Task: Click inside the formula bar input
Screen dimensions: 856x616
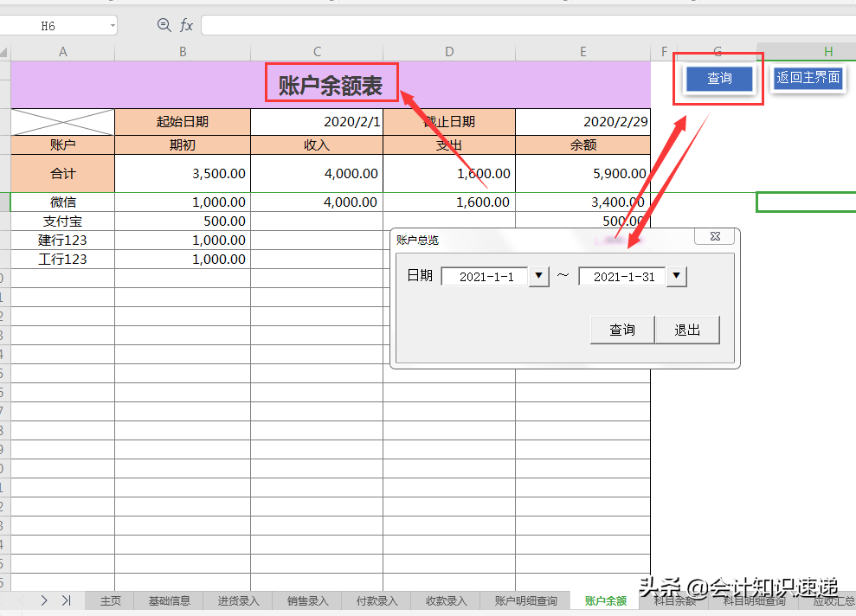Action: click(529, 25)
